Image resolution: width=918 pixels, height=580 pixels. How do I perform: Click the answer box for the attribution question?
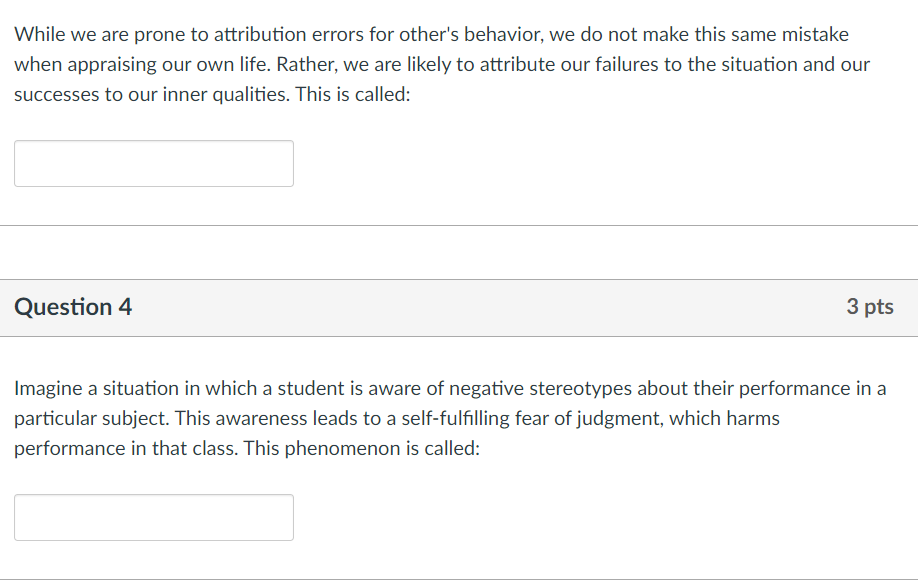coord(153,163)
